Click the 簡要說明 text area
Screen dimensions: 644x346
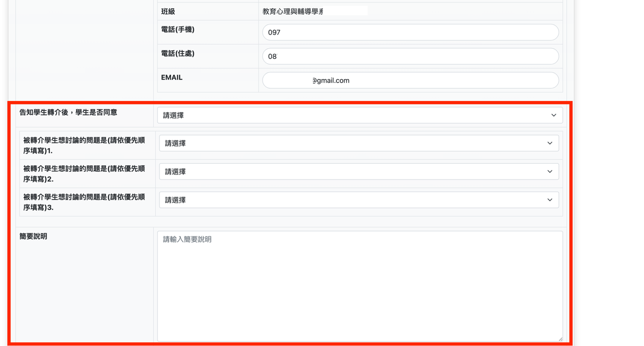click(359, 284)
